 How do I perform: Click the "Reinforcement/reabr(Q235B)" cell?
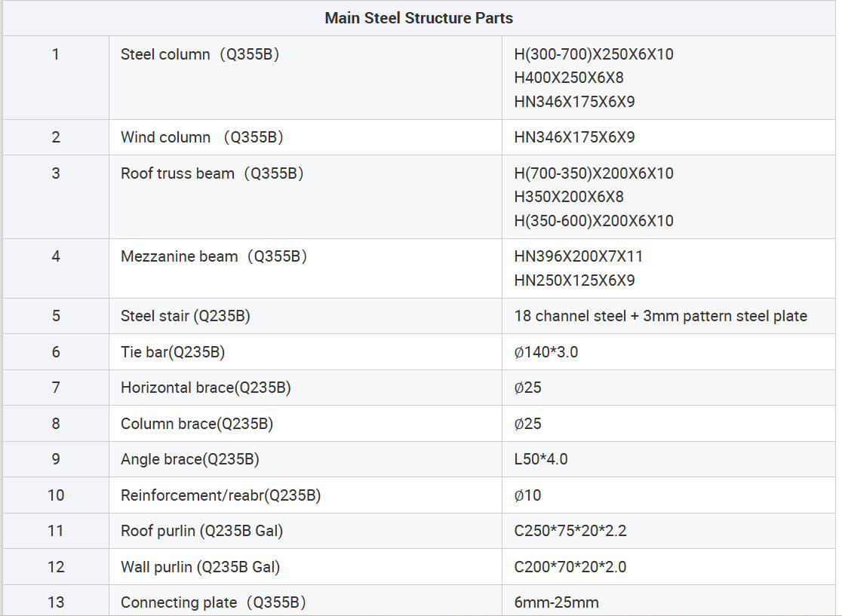[220, 495]
